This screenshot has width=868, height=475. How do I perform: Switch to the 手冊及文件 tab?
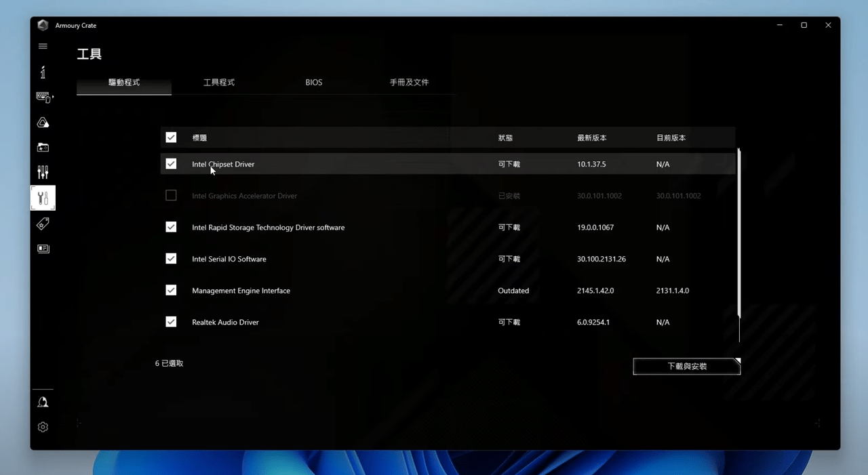(x=409, y=83)
